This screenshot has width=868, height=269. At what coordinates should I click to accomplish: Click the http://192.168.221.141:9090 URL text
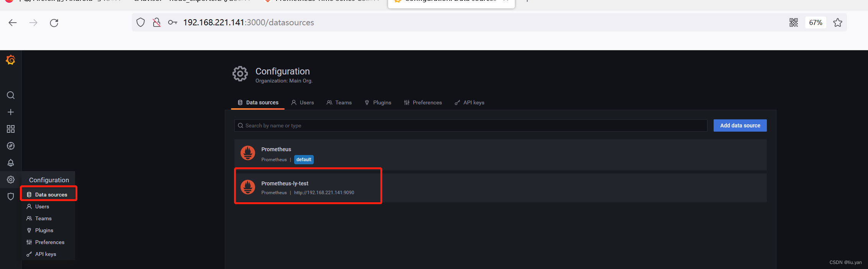(324, 193)
